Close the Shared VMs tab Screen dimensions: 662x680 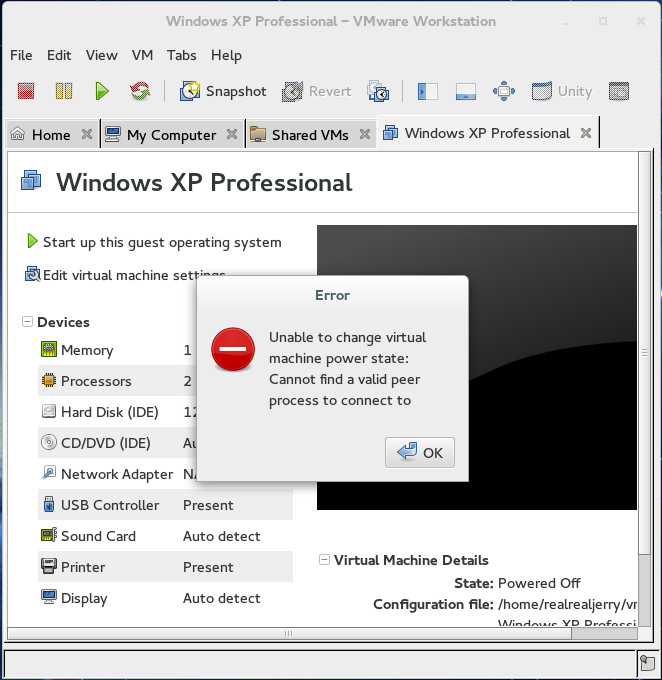pos(365,134)
